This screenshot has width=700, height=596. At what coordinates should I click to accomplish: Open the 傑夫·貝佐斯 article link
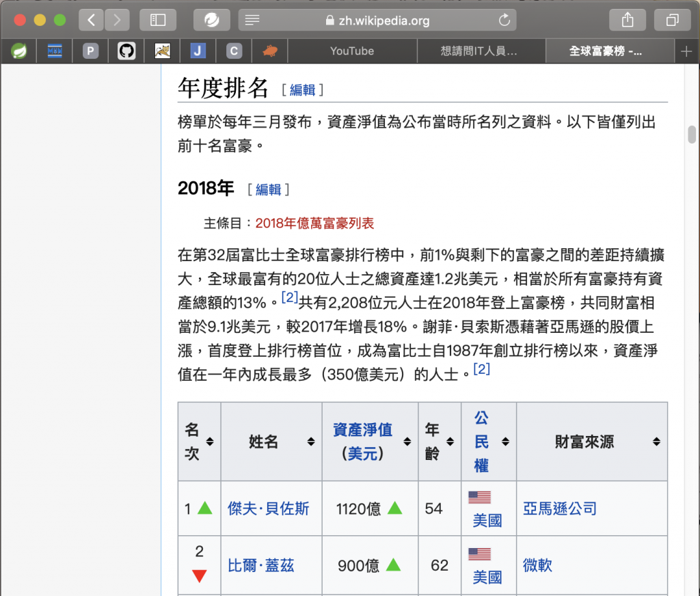click(268, 509)
